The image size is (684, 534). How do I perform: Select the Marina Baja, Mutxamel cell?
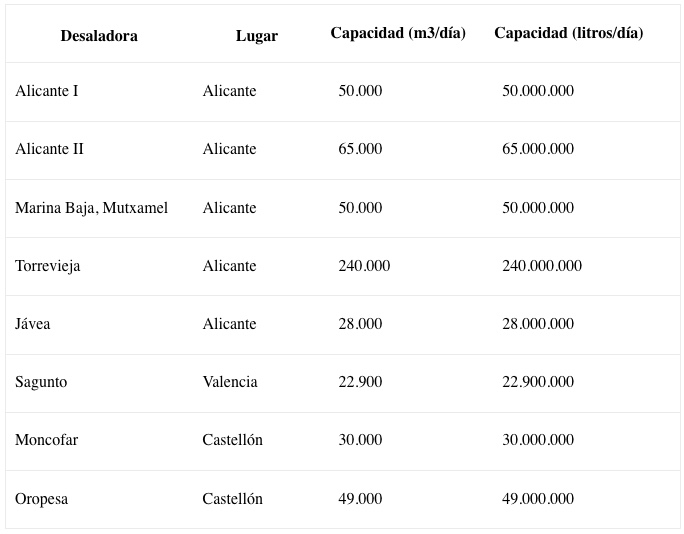pos(91,208)
